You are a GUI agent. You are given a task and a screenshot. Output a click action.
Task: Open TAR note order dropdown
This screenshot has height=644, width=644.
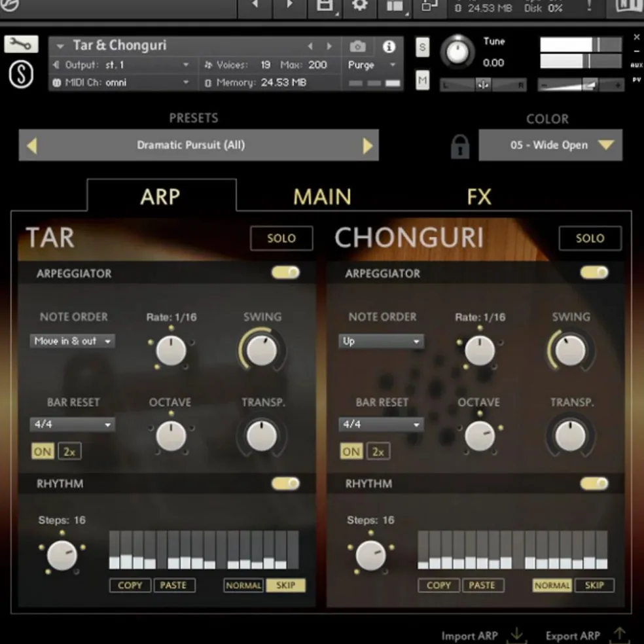(x=73, y=341)
